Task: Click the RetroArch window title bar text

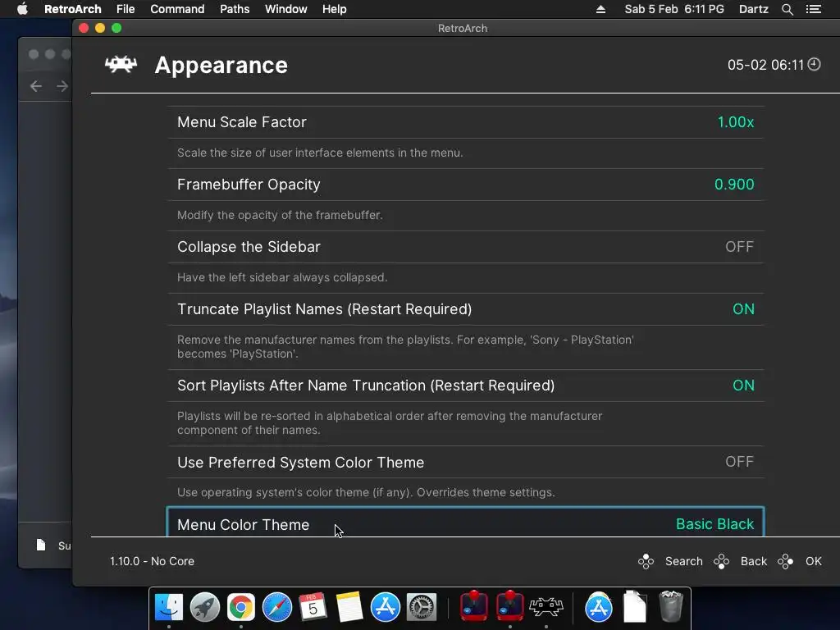Action: click(x=463, y=29)
